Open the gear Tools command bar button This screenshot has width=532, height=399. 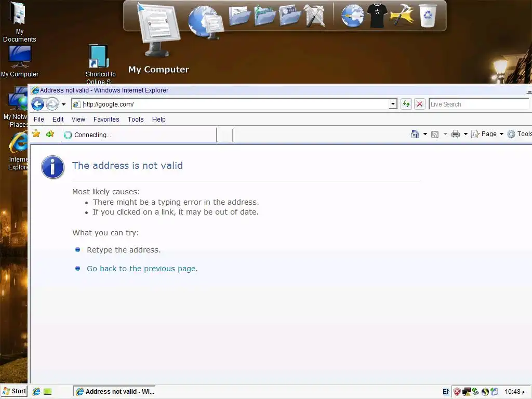coord(519,134)
